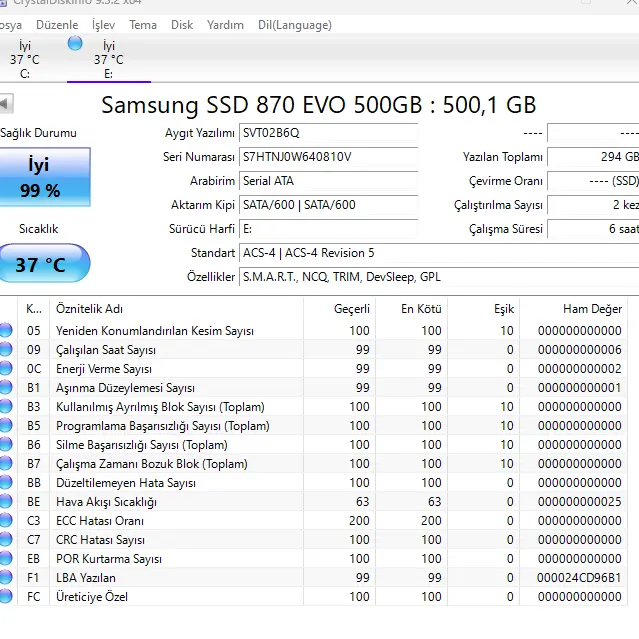Click status orb of attribute 0C row
The height and width of the screenshot is (639, 639).
point(6,368)
